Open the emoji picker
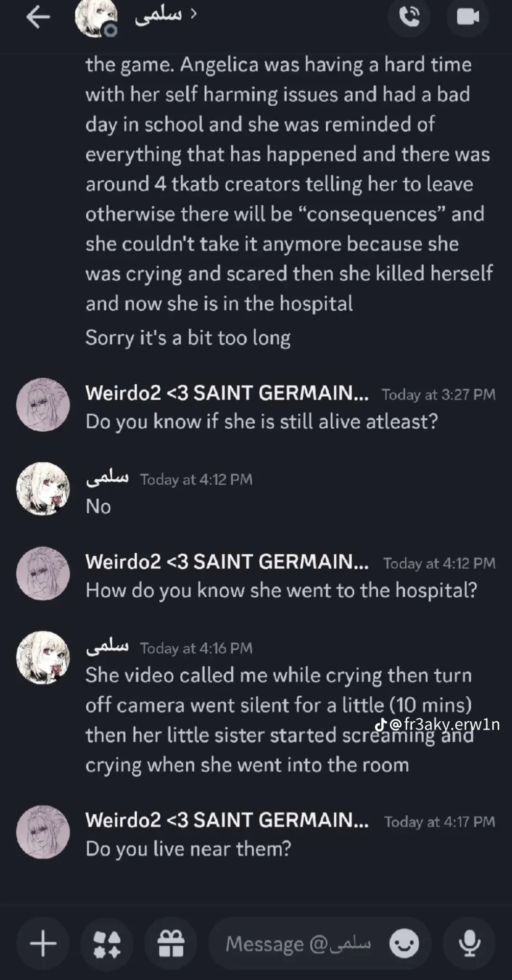 pyautogui.click(x=404, y=943)
